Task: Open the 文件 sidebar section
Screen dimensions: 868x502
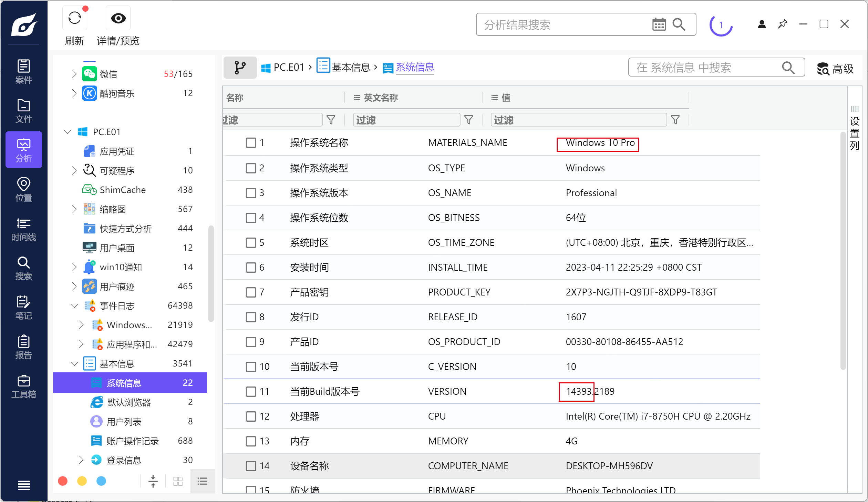Action: (x=23, y=111)
